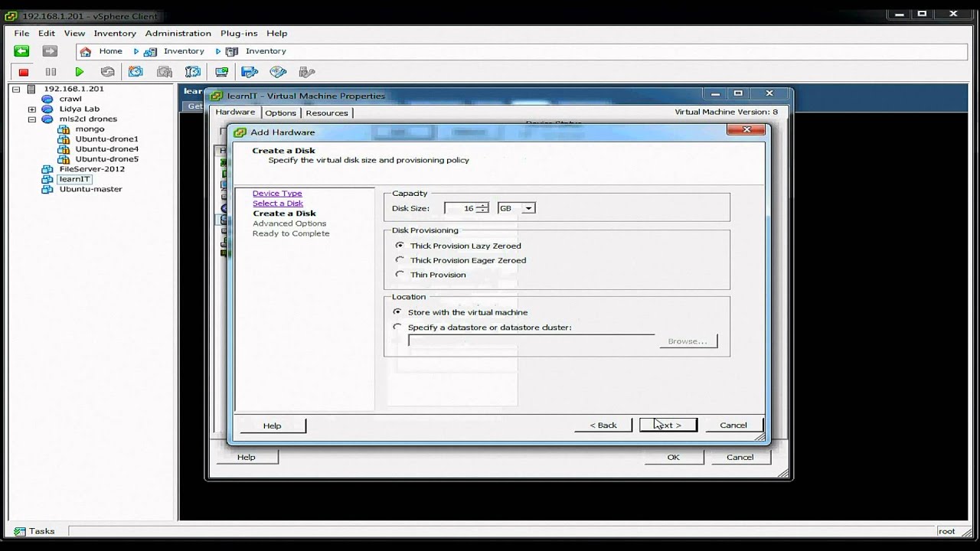
Task: Collapse the 192.168.1.201 host tree node
Action: [16, 90]
